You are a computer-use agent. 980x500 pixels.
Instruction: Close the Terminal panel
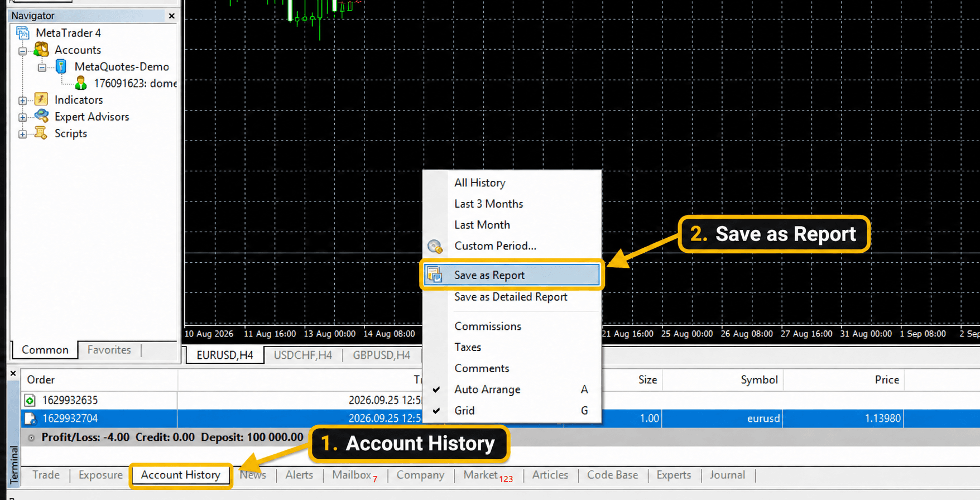13,373
